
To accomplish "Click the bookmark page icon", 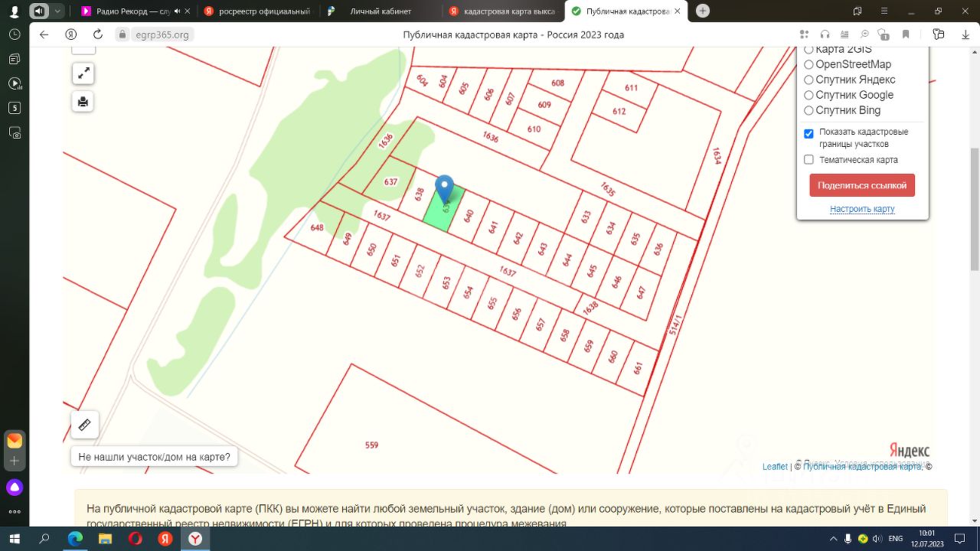I will [x=906, y=34].
